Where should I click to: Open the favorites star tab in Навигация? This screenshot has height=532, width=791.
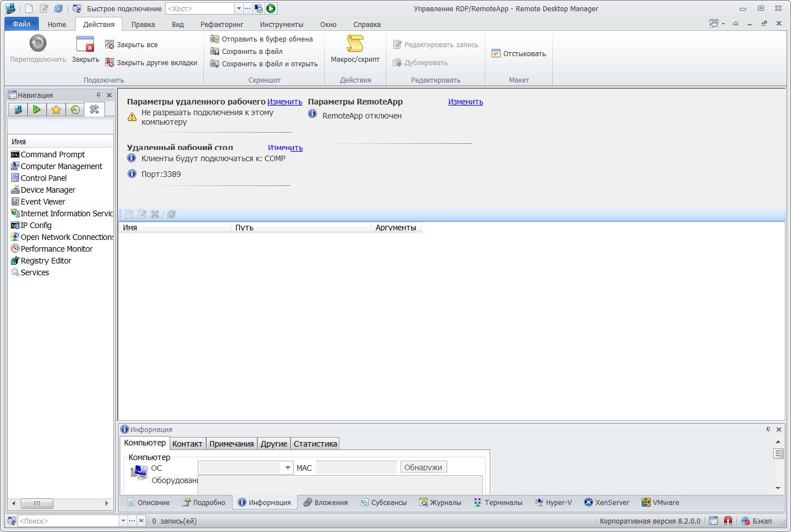click(x=56, y=110)
